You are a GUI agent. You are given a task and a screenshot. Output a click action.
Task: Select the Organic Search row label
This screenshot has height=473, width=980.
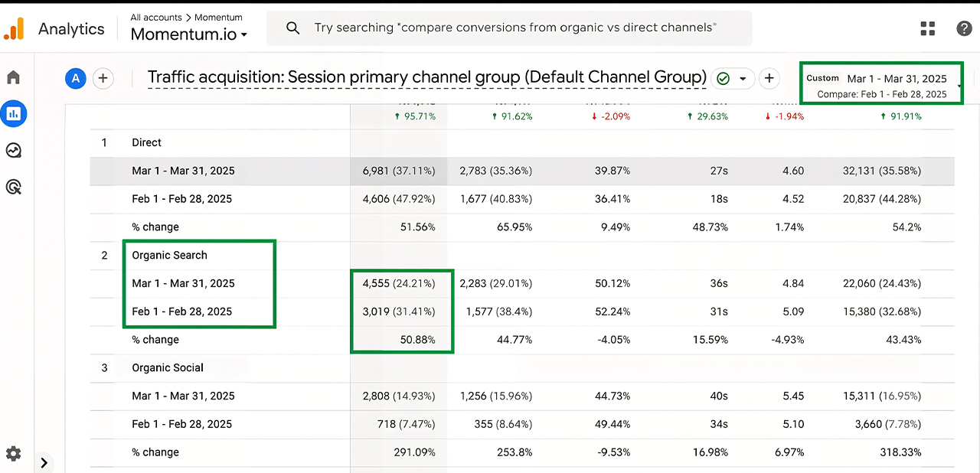click(169, 256)
